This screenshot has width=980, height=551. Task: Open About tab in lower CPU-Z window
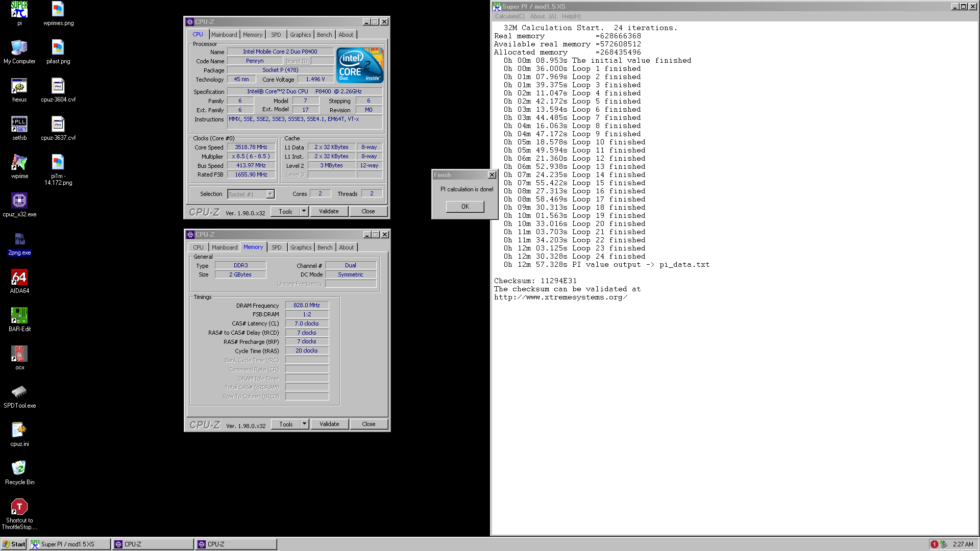point(347,247)
